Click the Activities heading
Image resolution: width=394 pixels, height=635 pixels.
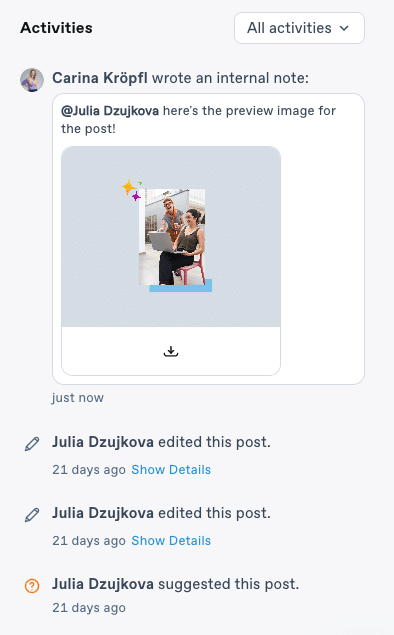click(56, 28)
